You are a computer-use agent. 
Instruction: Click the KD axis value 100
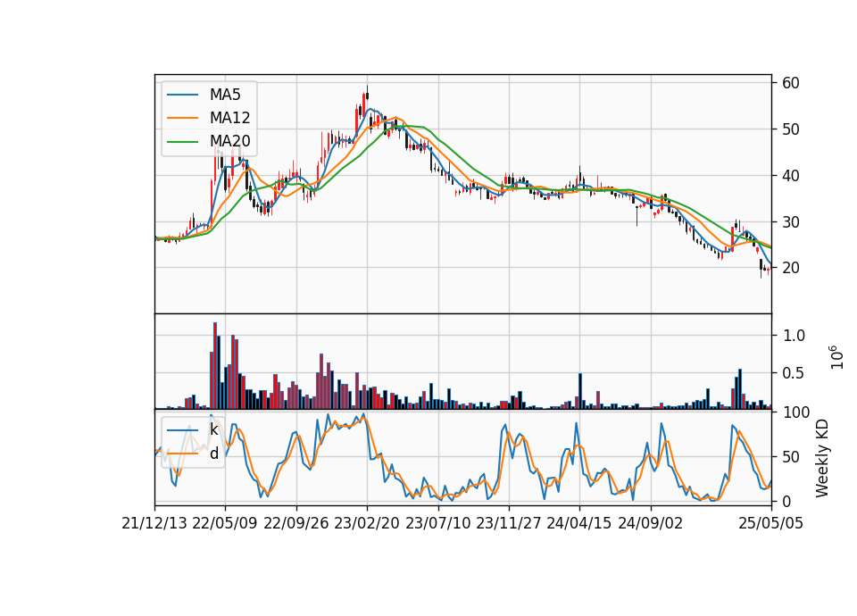pyautogui.click(x=795, y=412)
